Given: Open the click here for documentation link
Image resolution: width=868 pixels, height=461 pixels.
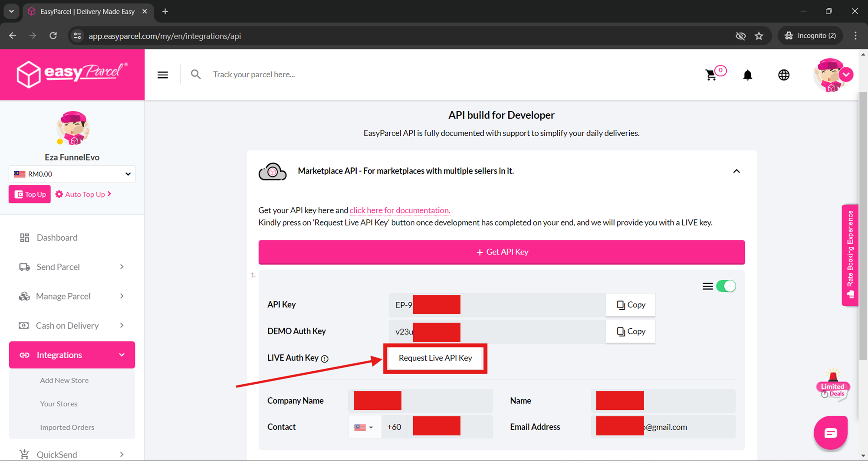Looking at the screenshot, I should 400,210.
